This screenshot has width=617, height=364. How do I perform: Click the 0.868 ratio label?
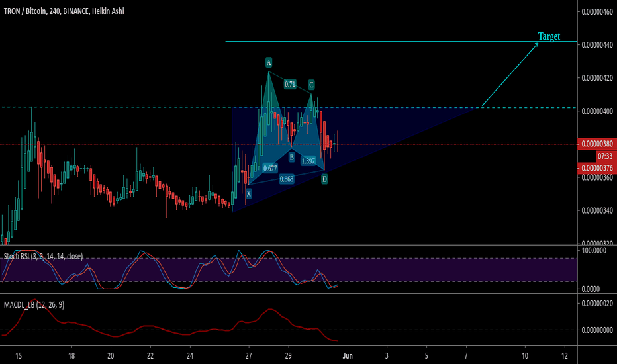(x=287, y=179)
